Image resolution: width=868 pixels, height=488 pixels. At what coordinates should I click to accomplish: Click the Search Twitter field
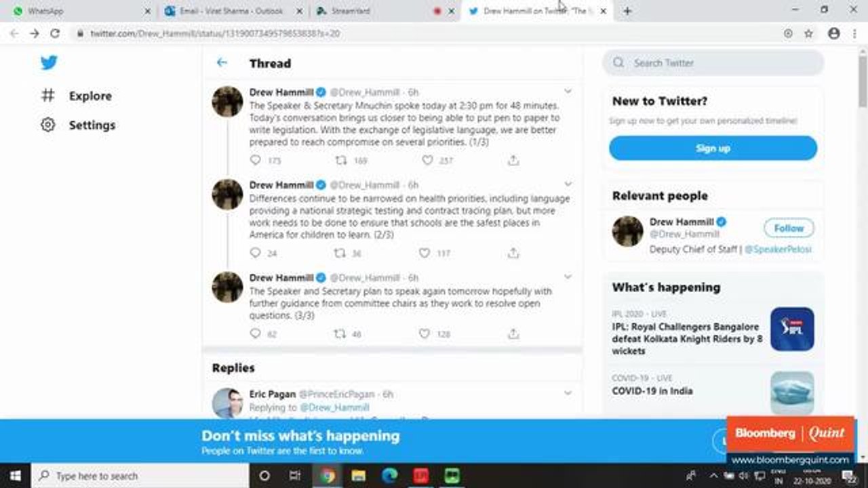pos(713,62)
